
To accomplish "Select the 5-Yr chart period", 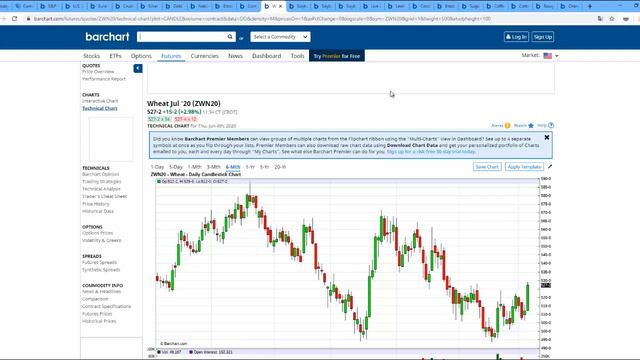I will tap(264, 167).
